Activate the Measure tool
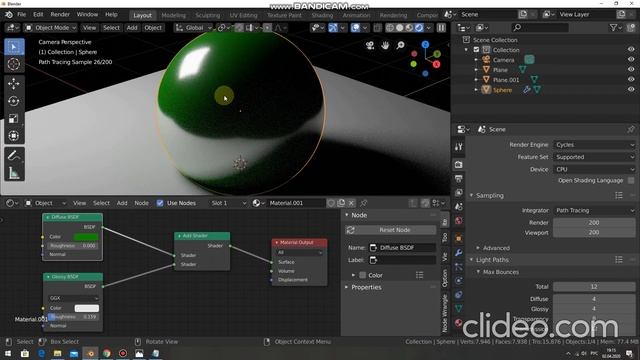Image resolution: width=640 pixels, height=360 pixels. coord(14,173)
